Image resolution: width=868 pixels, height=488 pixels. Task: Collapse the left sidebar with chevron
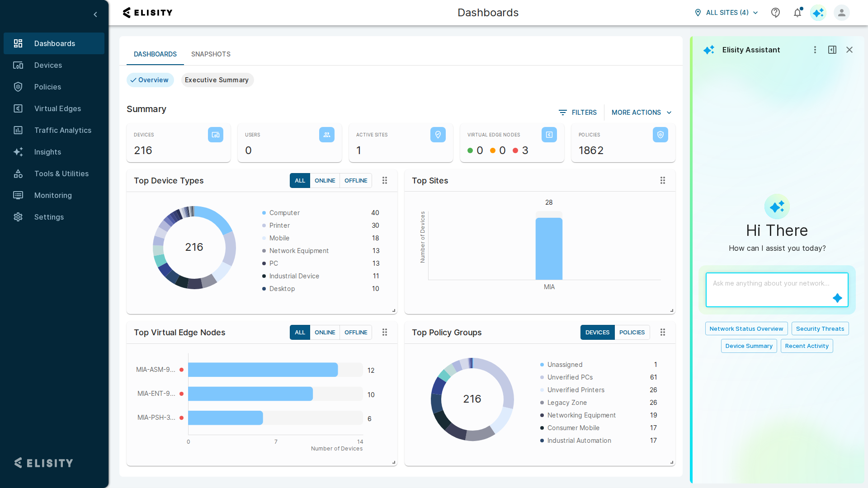[x=95, y=14]
